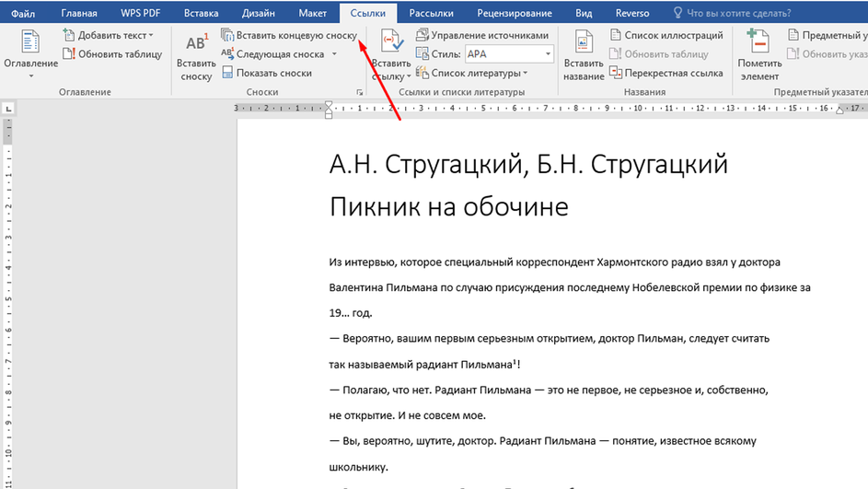Click the vertical ruler on the left
Viewport: 868px width, 489px height.
tap(8, 304)
